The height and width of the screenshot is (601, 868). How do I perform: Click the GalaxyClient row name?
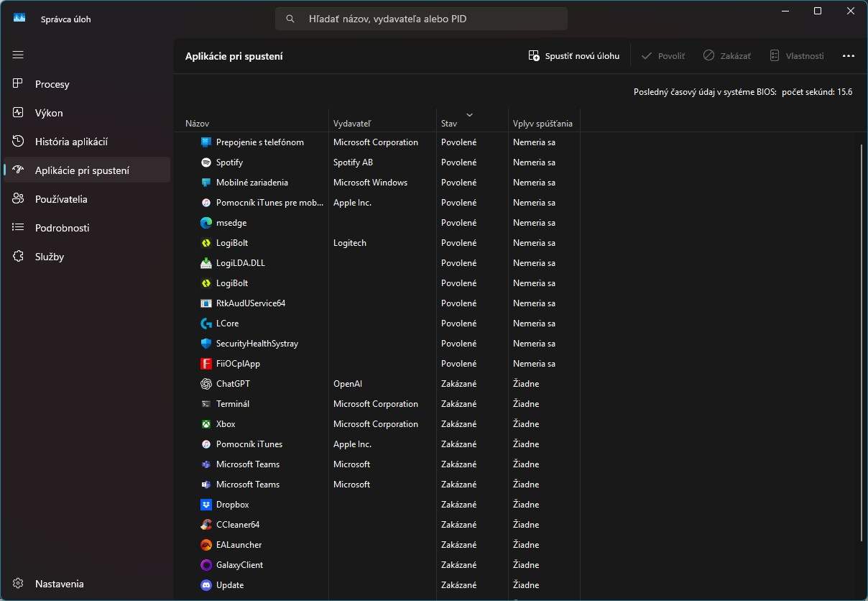(239, 565)
